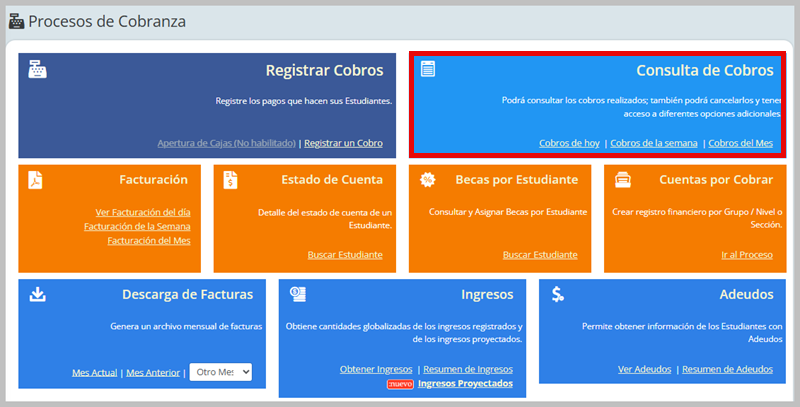This screenshot has height=407, width=800.
Task: View Cobros de la semana
Action: pos(653,143)
